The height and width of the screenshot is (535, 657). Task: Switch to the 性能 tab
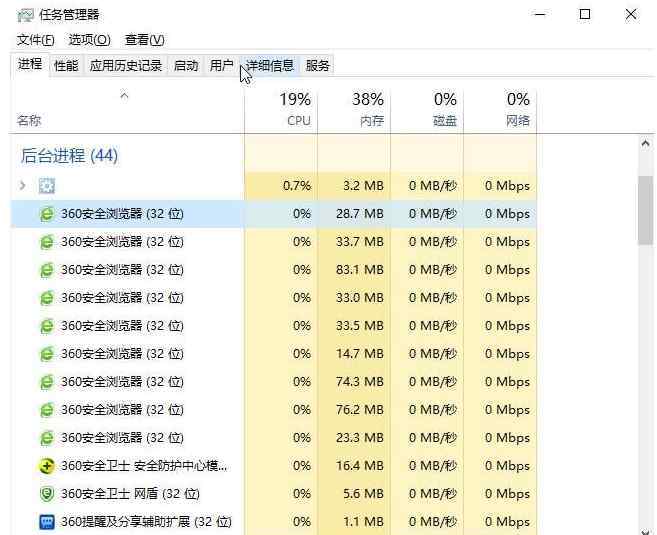coord(66,65)
